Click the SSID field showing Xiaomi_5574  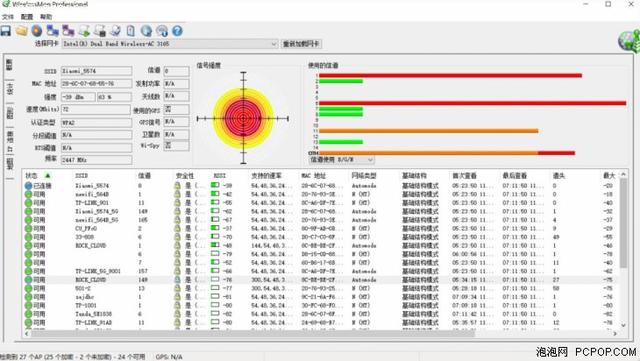tap(96, 71)
